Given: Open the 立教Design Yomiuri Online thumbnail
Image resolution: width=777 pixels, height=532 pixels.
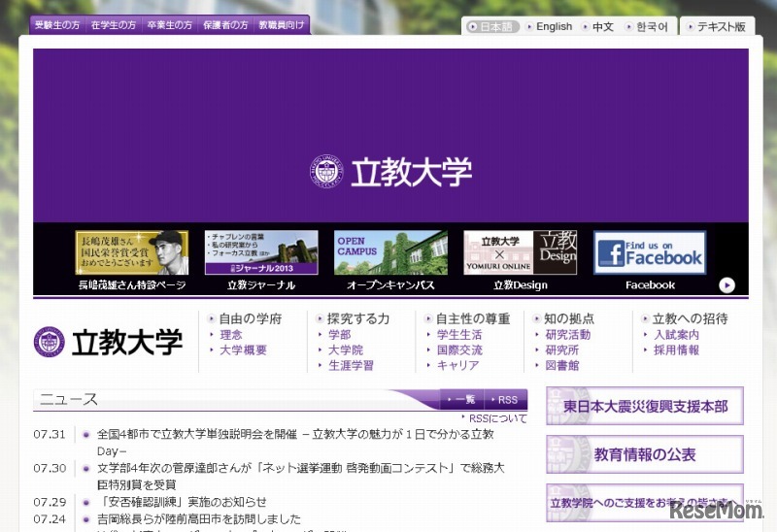Looking at the screenshot, I should pyautogui.click(x=520, y=252).
